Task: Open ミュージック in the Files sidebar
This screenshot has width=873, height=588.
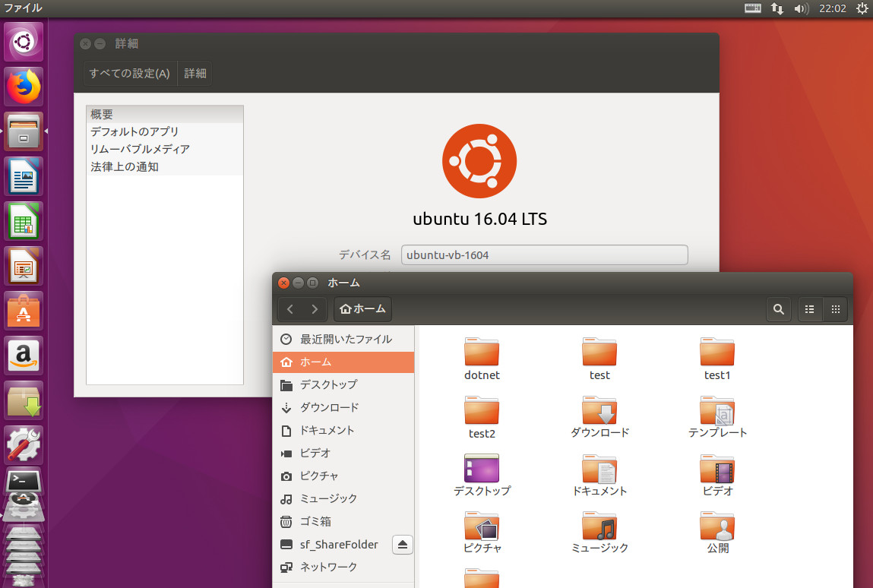Action: 343,499
